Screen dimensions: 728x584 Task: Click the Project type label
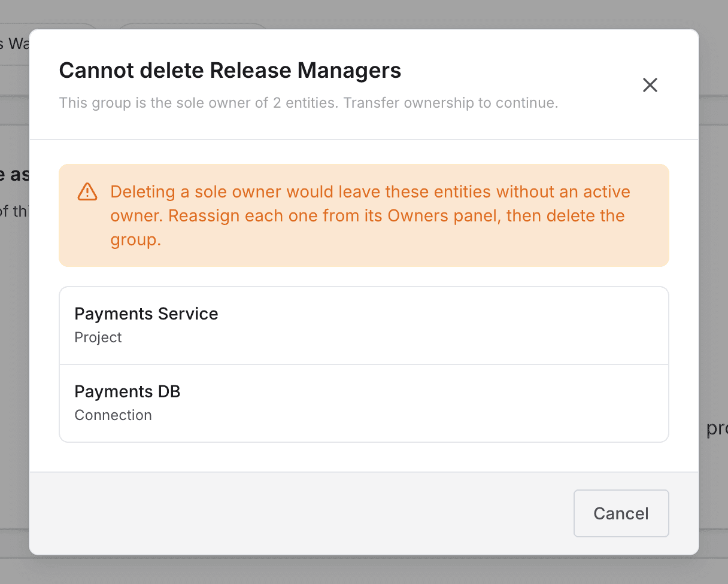pos(98,337)
